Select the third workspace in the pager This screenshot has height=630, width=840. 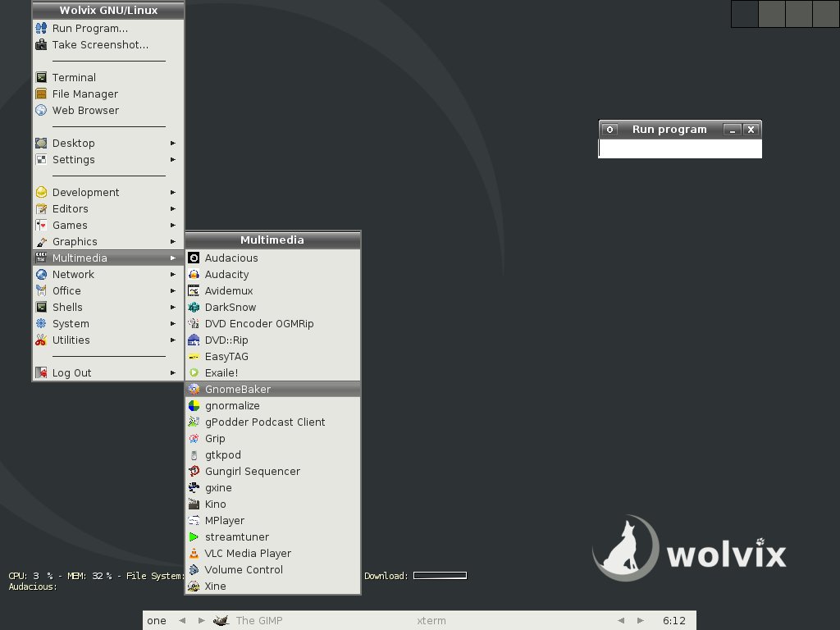click(x=799, y=13)
